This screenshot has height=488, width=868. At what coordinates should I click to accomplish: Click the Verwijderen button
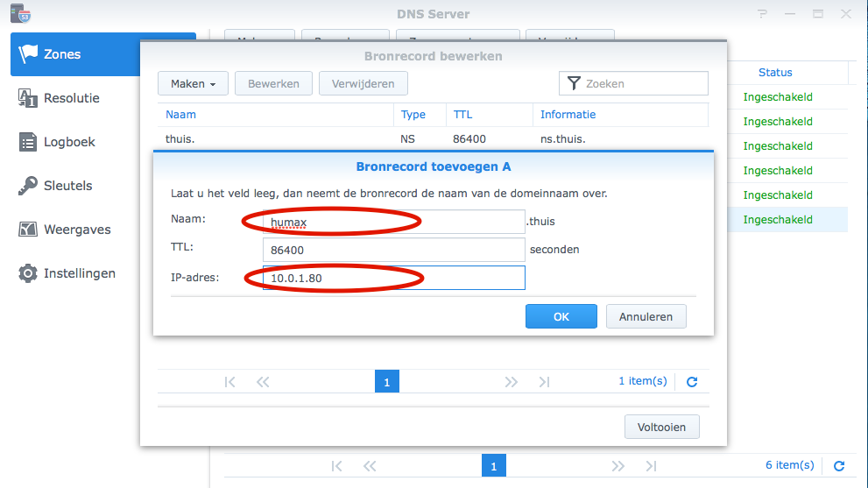363,83
